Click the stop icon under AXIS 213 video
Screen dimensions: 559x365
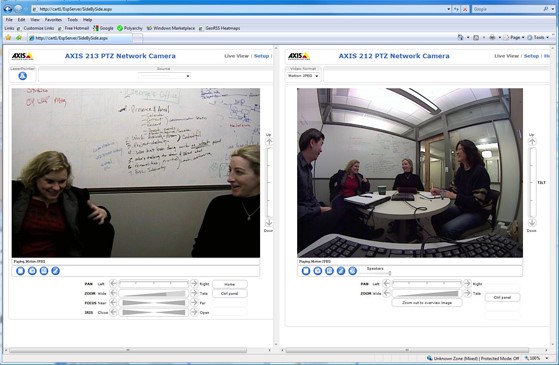coord(20,271)
